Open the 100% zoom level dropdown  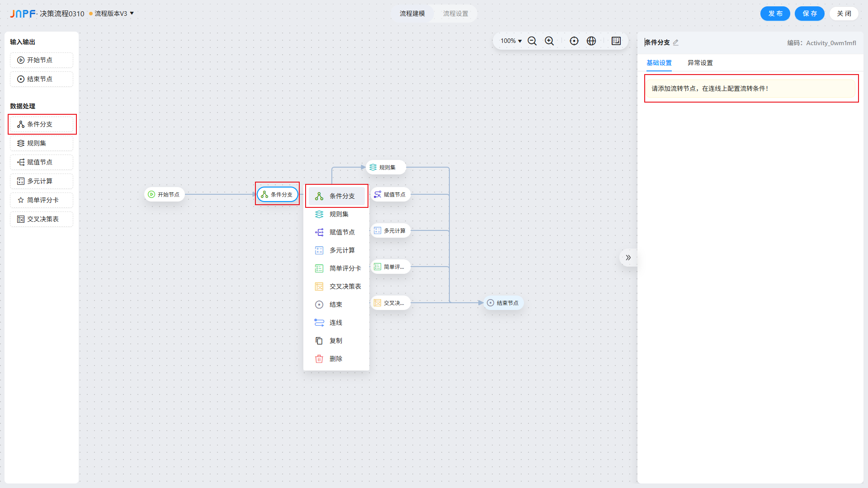511,41
